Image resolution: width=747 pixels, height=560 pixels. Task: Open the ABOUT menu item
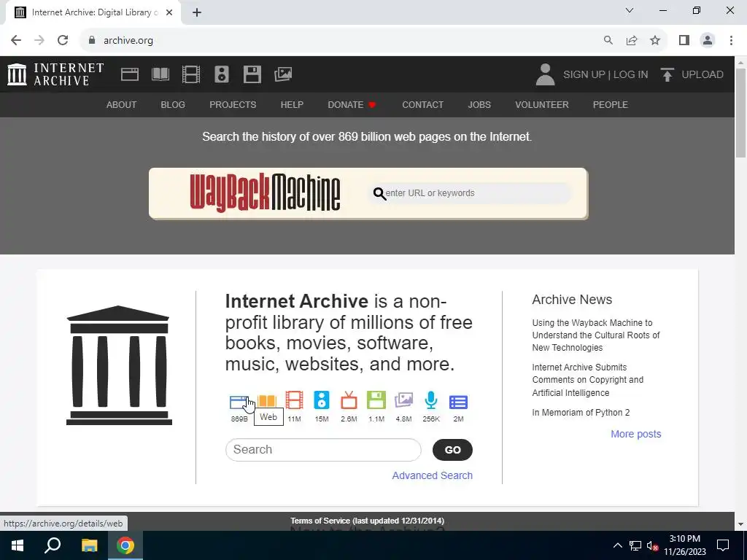(122, 105)
